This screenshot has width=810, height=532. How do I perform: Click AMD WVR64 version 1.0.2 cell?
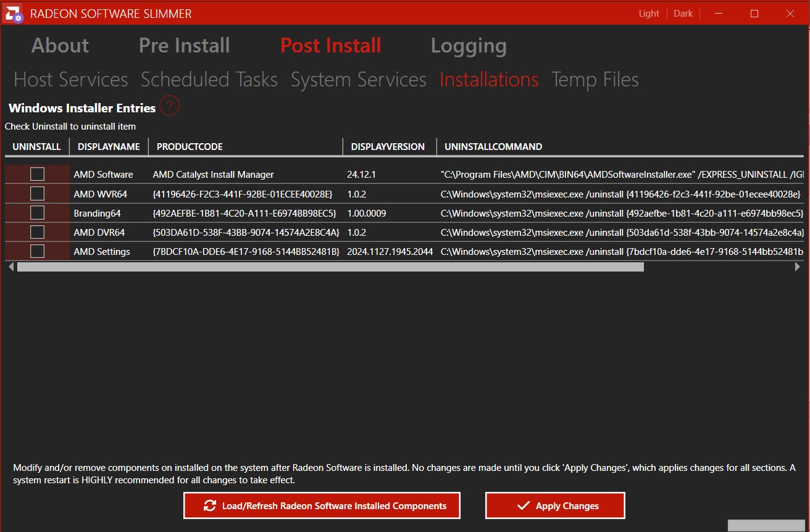390,194
